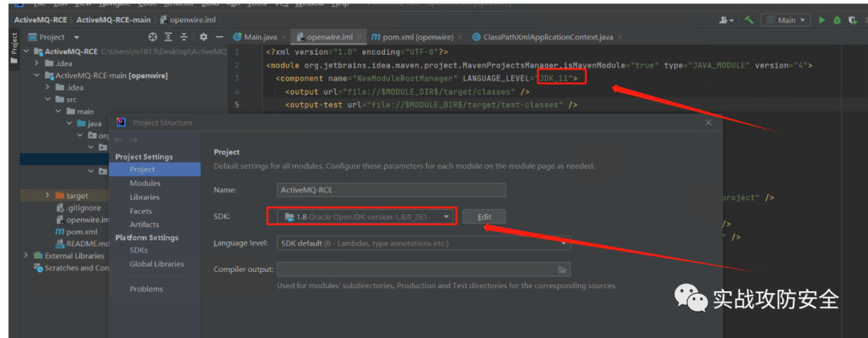The height and width of the screenshot is (338, 868).
Task: Collapse the main folder
Action: (59, 111)
